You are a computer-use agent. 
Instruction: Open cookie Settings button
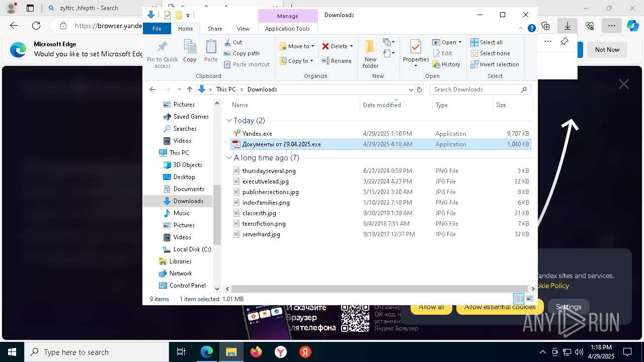(569, 307)
